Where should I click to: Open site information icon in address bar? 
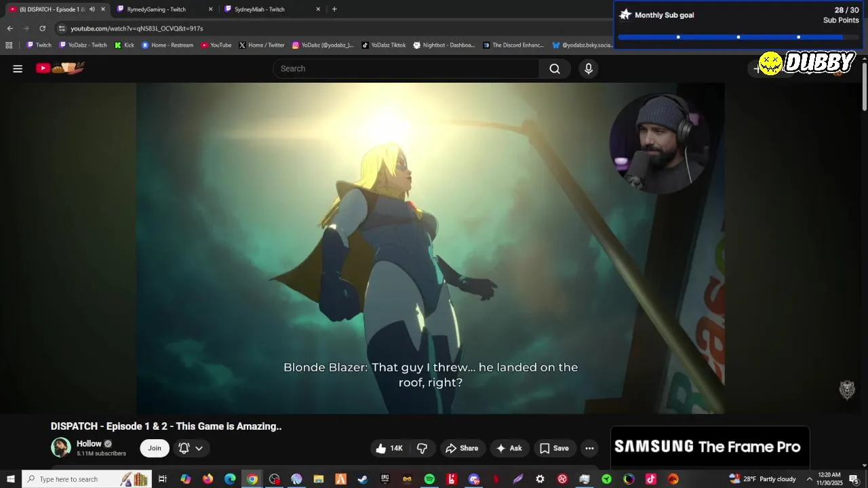(62, 28)
